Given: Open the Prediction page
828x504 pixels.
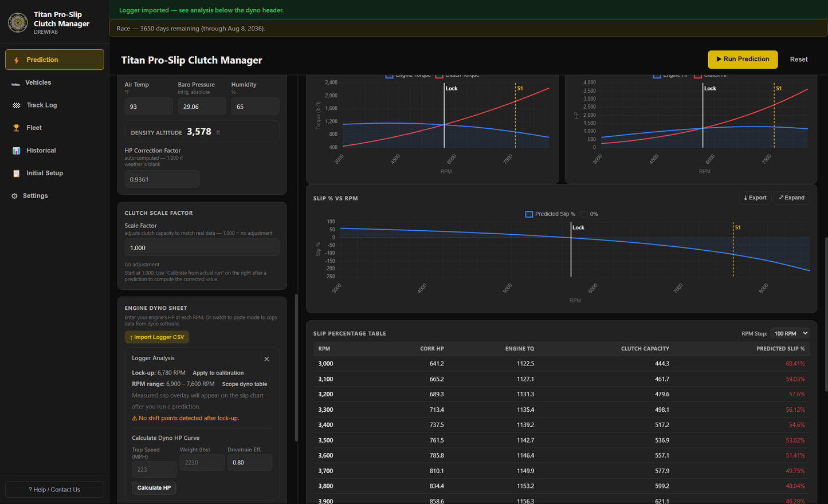Looking at the screenshot, I should (x=54, y=60).
